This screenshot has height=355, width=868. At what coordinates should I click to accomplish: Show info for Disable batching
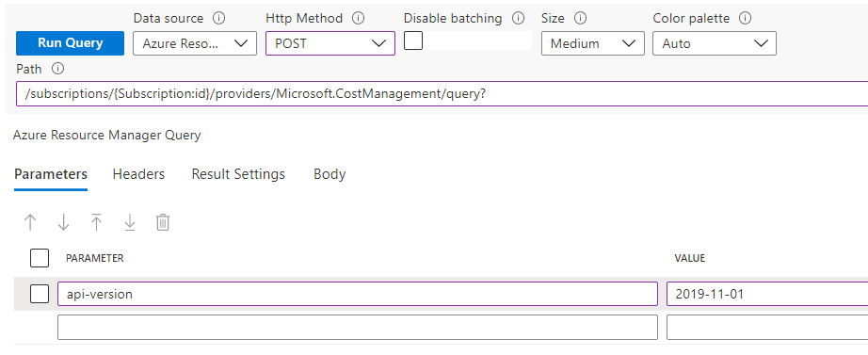(518, 18)
